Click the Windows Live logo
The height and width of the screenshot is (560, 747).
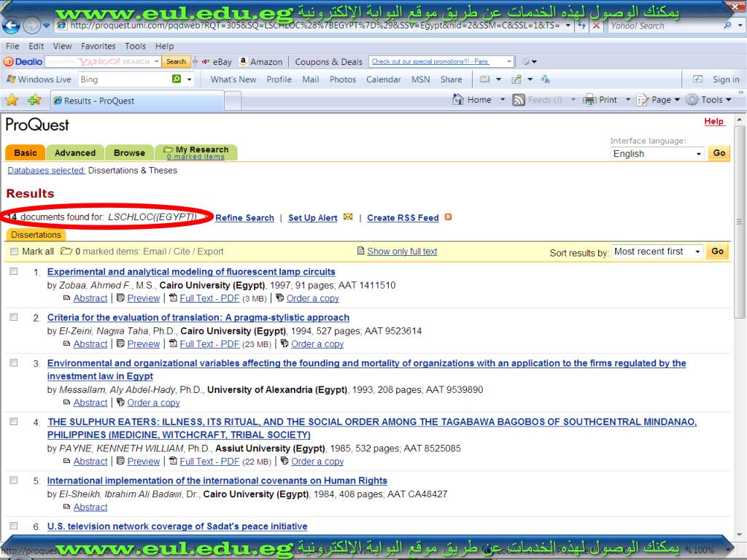point(10,79)
